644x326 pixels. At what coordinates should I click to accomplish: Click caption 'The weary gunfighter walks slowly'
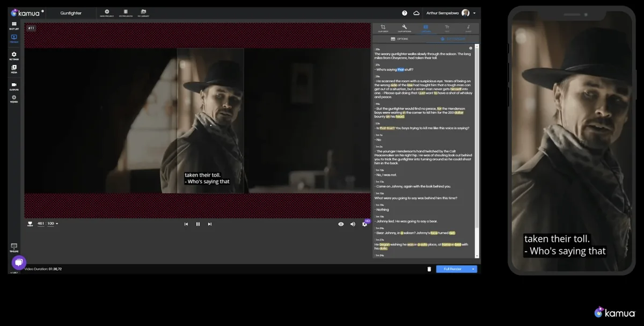point(423,56)
